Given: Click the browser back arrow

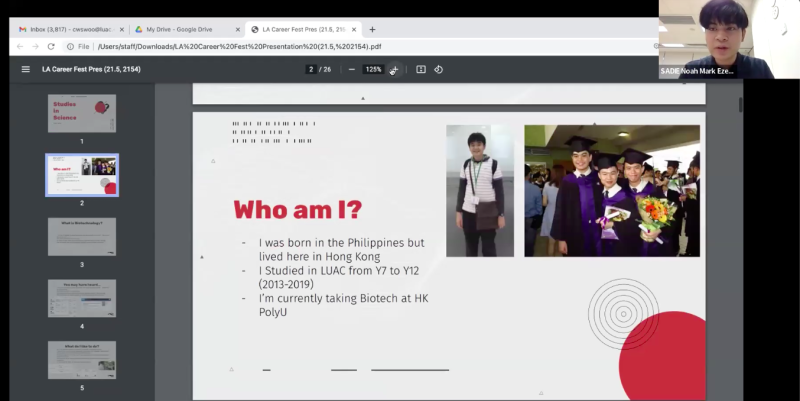Looking at the screenshot, I should click(20, 46).
